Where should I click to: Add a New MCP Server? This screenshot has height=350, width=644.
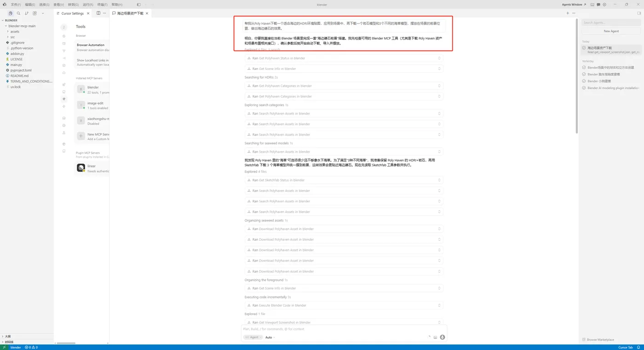(92, 136)
